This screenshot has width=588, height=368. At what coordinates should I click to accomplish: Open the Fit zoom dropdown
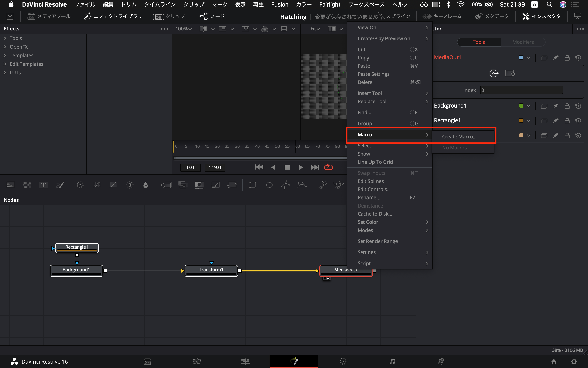(315, 29)
